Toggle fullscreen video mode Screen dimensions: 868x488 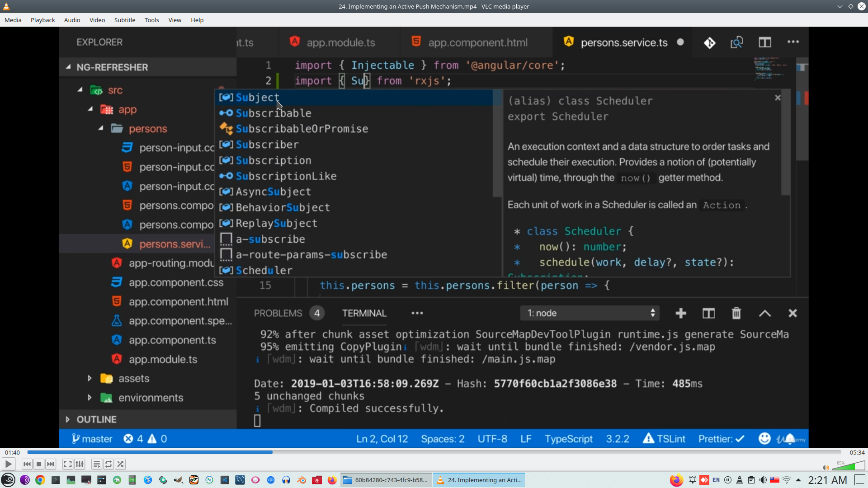[x=67, y=464]
